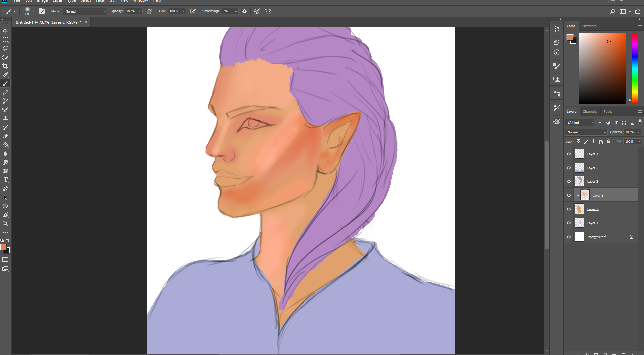The width and height of the screenshot is (644, 355).
Task: Select the Hand tool
Action: click(5, 215)
